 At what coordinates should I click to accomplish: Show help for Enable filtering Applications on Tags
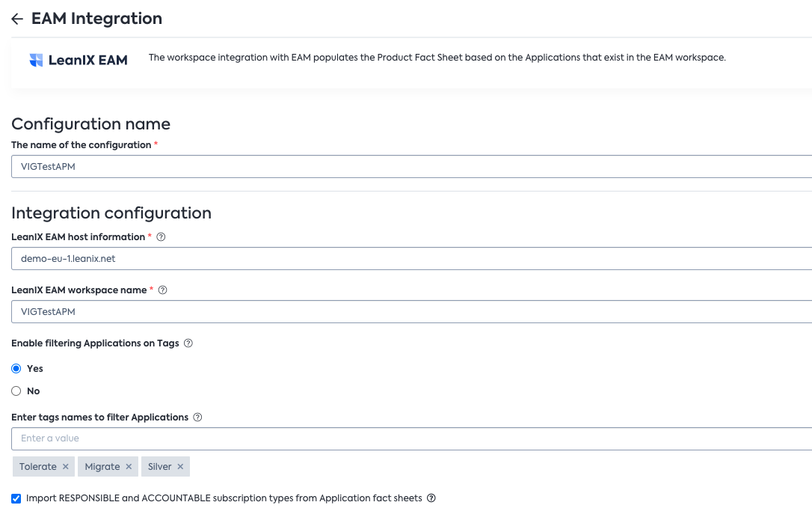(x=188, y=343)
